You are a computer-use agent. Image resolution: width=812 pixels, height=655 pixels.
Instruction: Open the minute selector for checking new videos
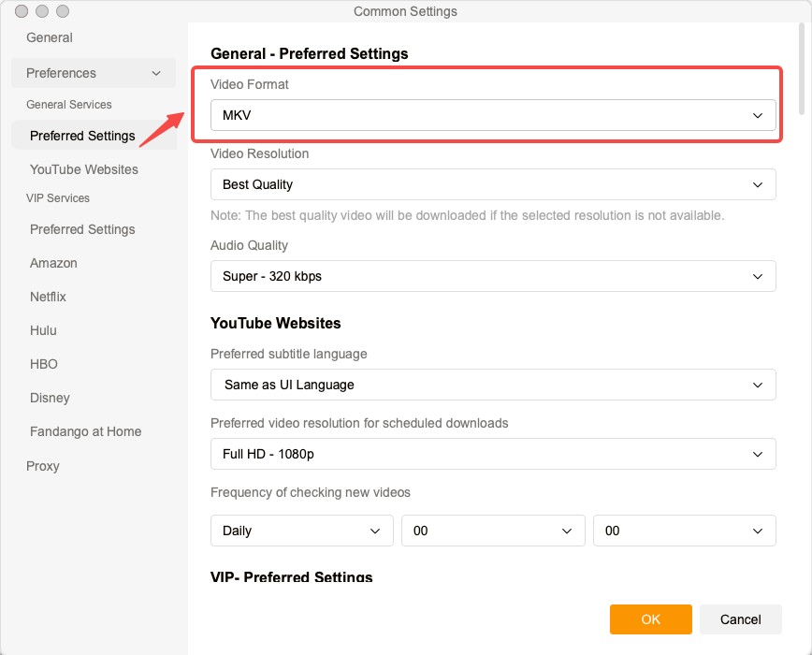[x=684, y=531]
